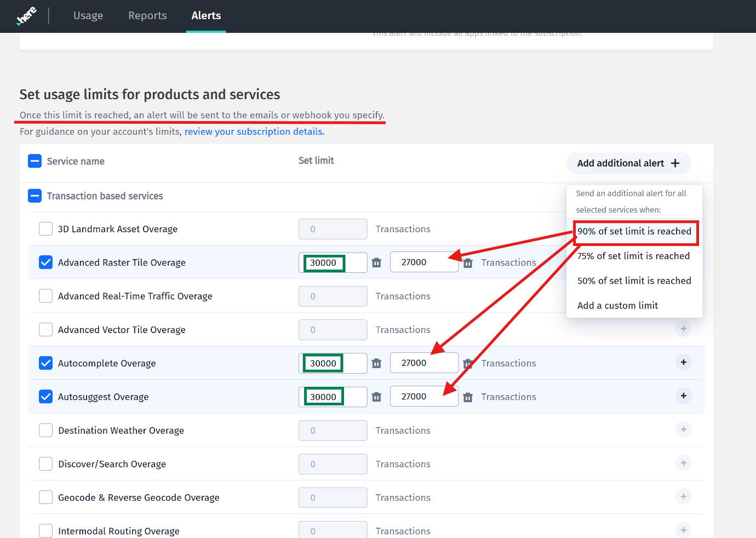Image resolution: width=756 pixels, height=538 pixels.
Task: Check Geocode & Reverse Geocode Overage
Action: click(46, 497)
